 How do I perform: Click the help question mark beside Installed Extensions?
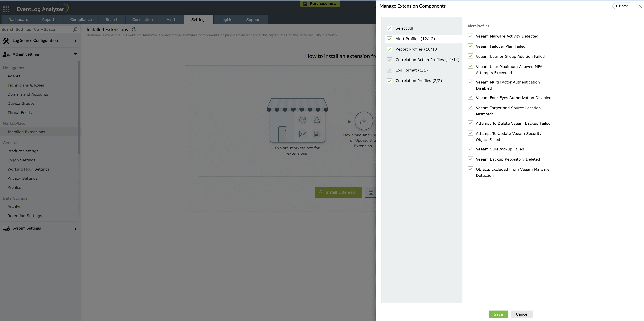[134, 29]
